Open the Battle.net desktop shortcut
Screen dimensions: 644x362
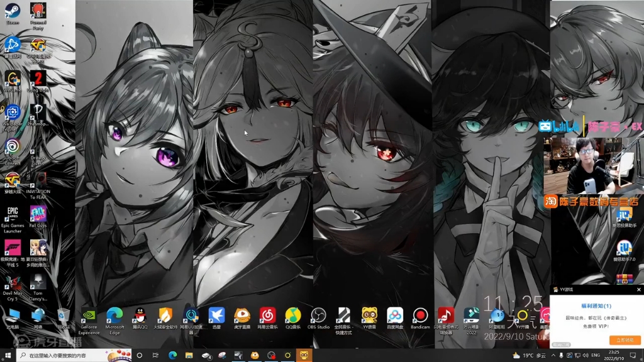tap(13, 47)
